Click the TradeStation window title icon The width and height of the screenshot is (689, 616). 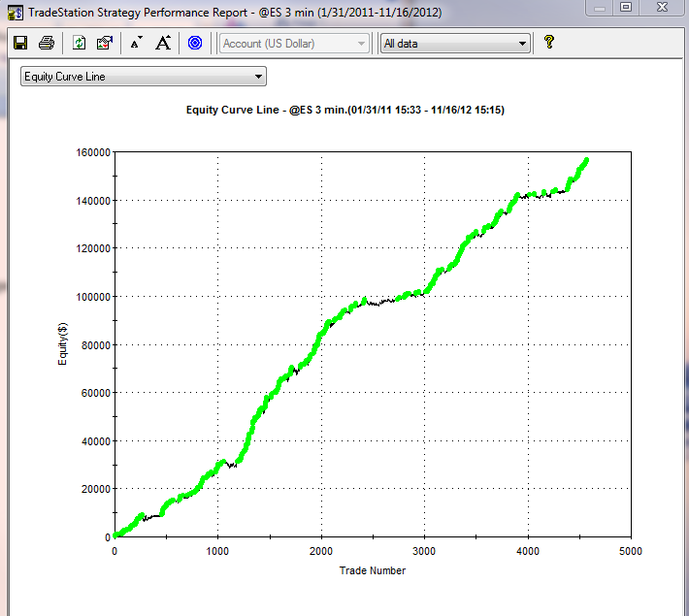[x=15, y=12]
